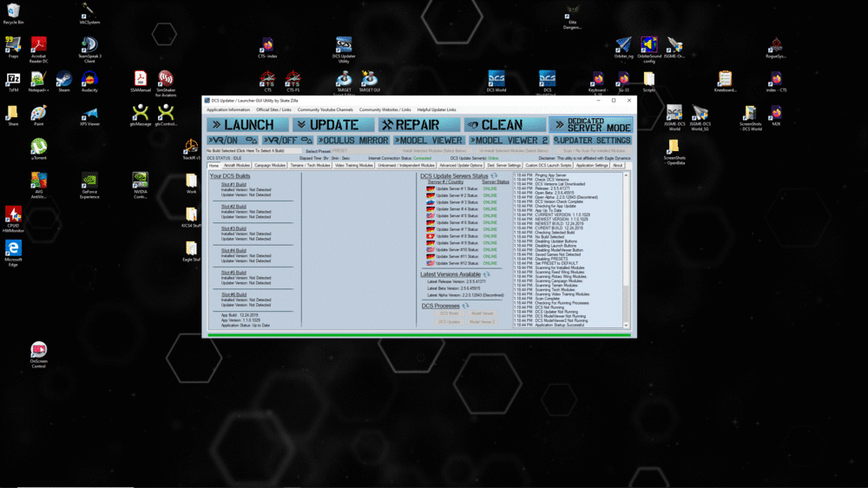Screen dimensions: 868x488
Task: Open the first Model Viewer button
Action: (x=429, y=141)
